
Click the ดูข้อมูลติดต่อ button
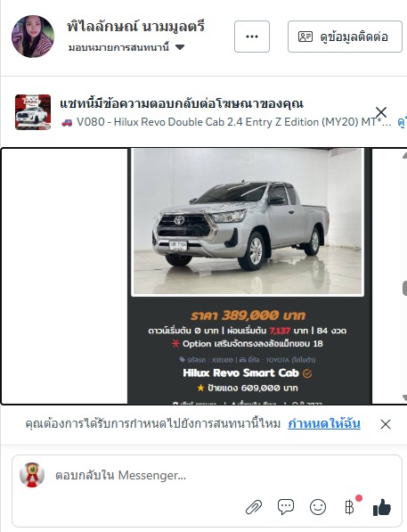[x=345, y=37]
